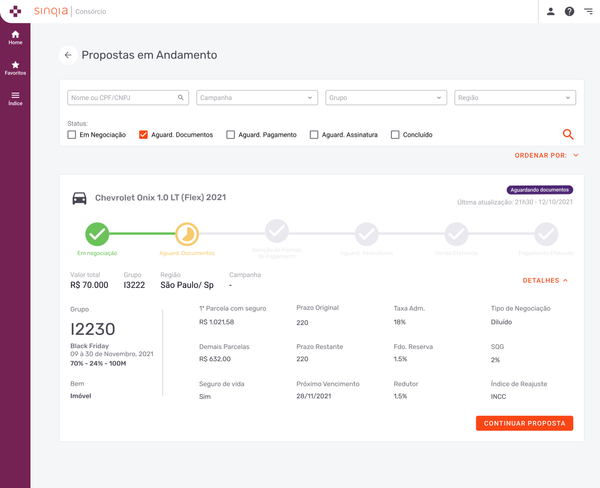Click the 2% SQG value
Screen dimensions: 600x488
tap(495, 360)
